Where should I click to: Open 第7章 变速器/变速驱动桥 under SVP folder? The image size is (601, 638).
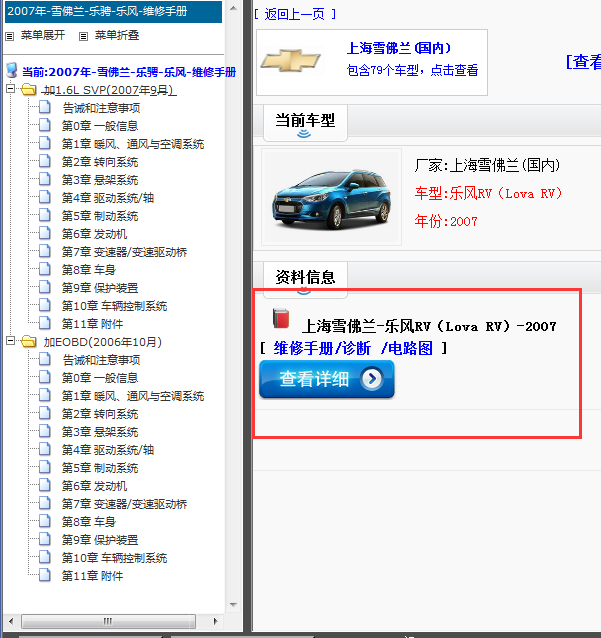[x=124, y=252]
